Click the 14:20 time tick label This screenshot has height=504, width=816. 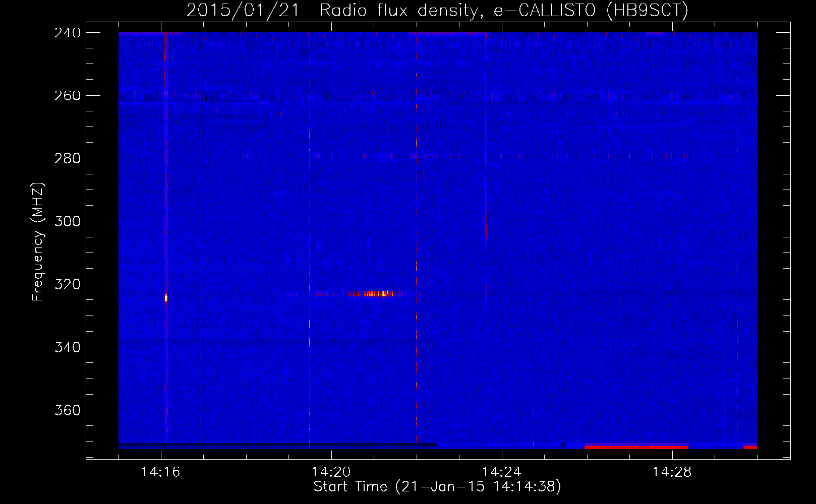click(331, 472)
